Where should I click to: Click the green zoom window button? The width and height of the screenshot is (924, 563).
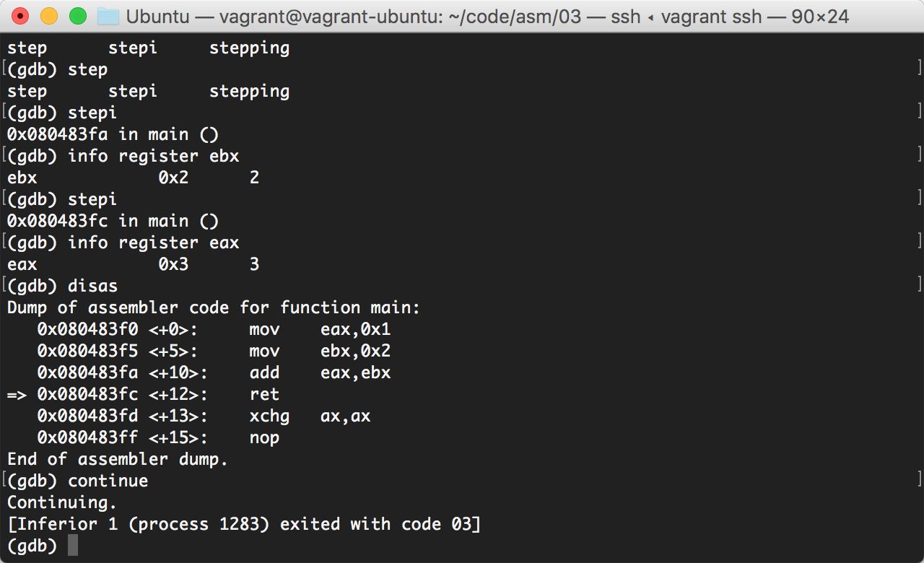pyautogui.click(x=77, y=16)
